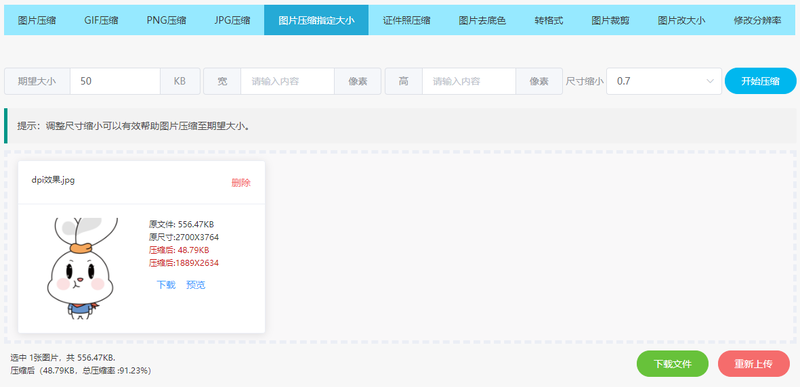Click the green 下载文件 button
Image resolution: width=800 pixels, height=387 pixels.
click(x=672, y=364)
